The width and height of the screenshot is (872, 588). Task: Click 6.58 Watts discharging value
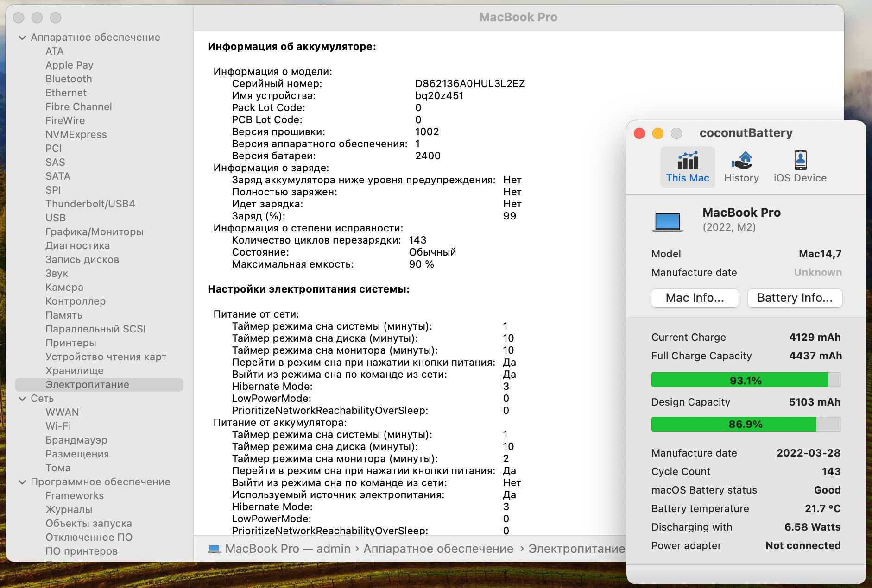pyautogui.click(x=813, y=527)
